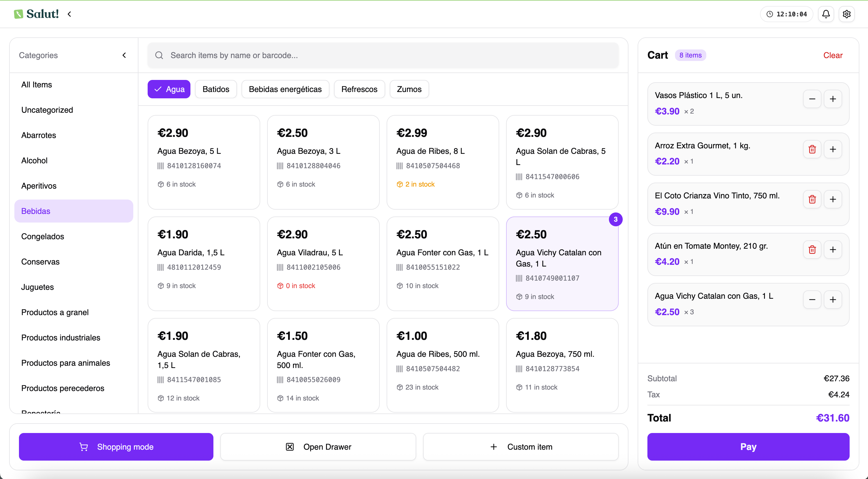Click the Total amount €31.60
The width and height of the screenshot is (868, 479).
832,418
